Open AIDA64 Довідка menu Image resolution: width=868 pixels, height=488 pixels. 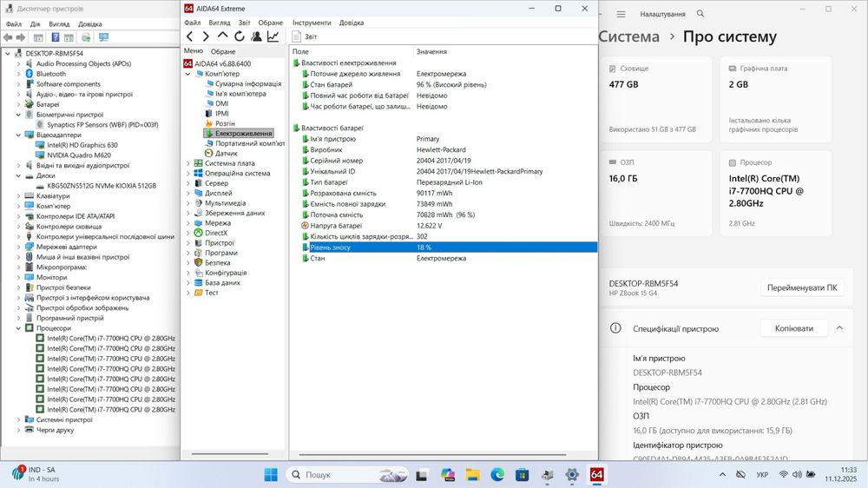pyautogui.click(x=351, y=23)
